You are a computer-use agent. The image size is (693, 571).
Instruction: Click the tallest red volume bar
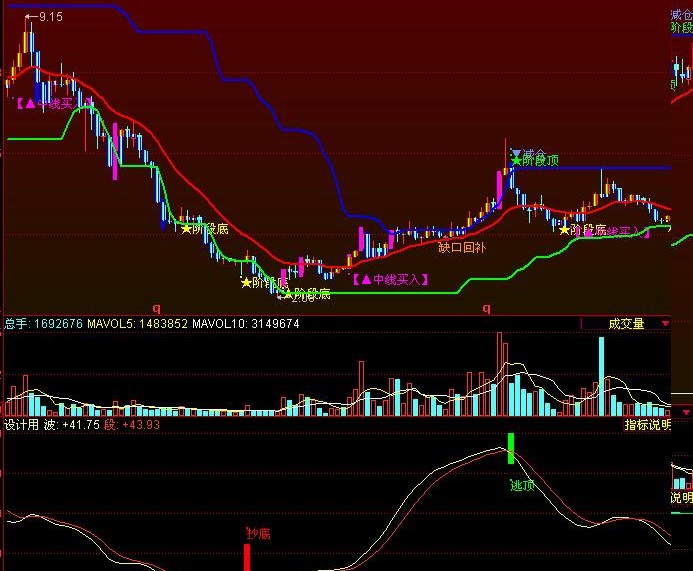coord(499,374)
